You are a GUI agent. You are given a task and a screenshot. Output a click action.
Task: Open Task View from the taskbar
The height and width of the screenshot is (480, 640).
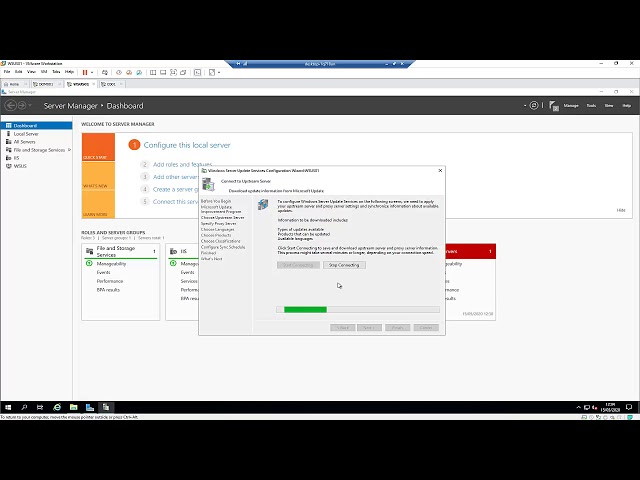click(x=40, y=407)
